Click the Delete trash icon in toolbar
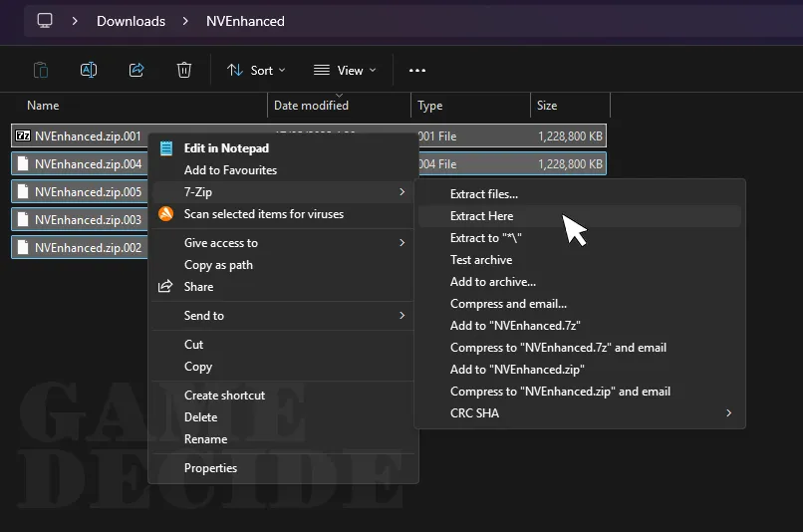The height and width of the screenshot is (532, 803). coord(184,70)
